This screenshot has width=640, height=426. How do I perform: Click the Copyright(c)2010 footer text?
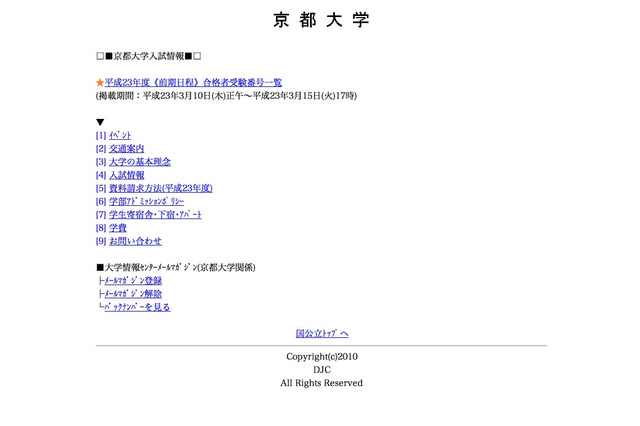[x=322, y=357]
